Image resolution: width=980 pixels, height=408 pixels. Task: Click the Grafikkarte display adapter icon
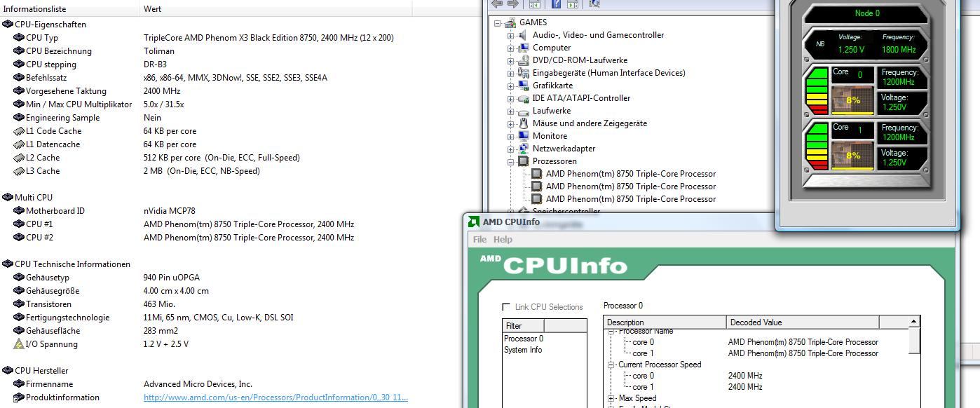pos(523,86)
